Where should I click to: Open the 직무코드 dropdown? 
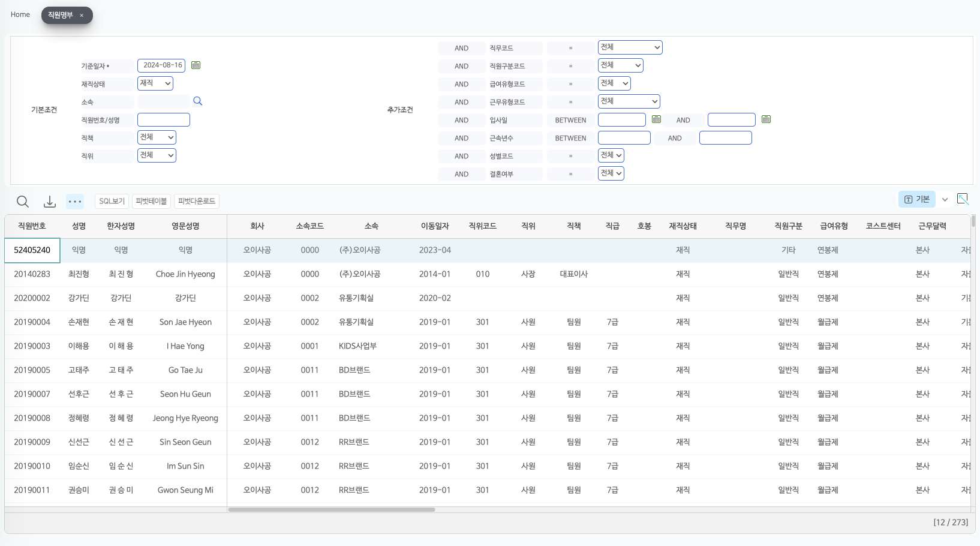point(630,47)
